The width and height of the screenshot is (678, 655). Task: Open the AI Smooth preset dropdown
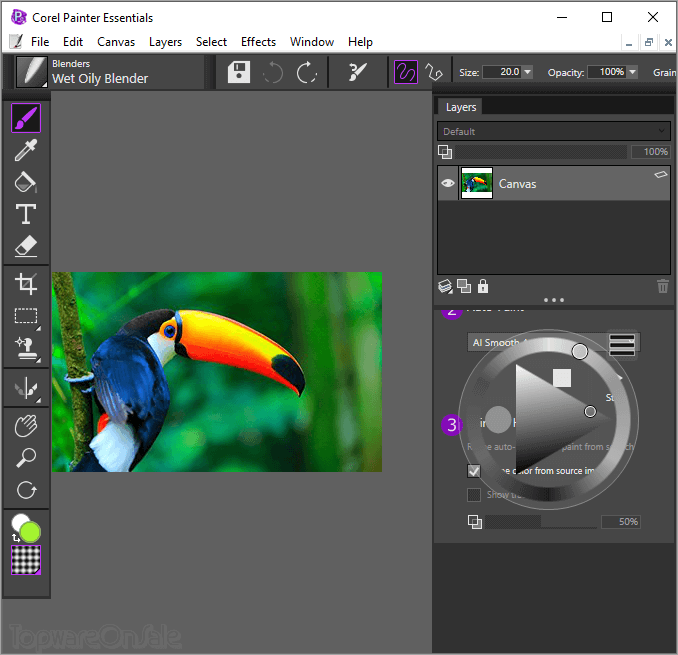(553, 342)
